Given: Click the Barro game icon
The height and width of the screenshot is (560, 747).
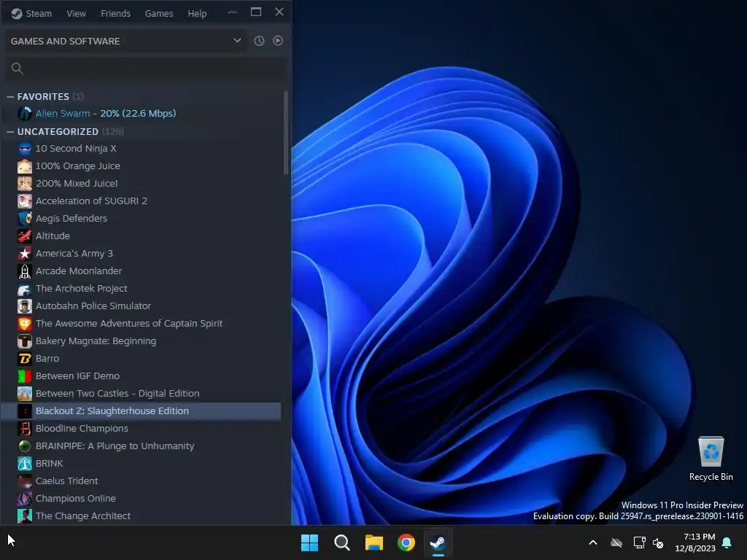Looking at the screenshot, I should (25, 359).
